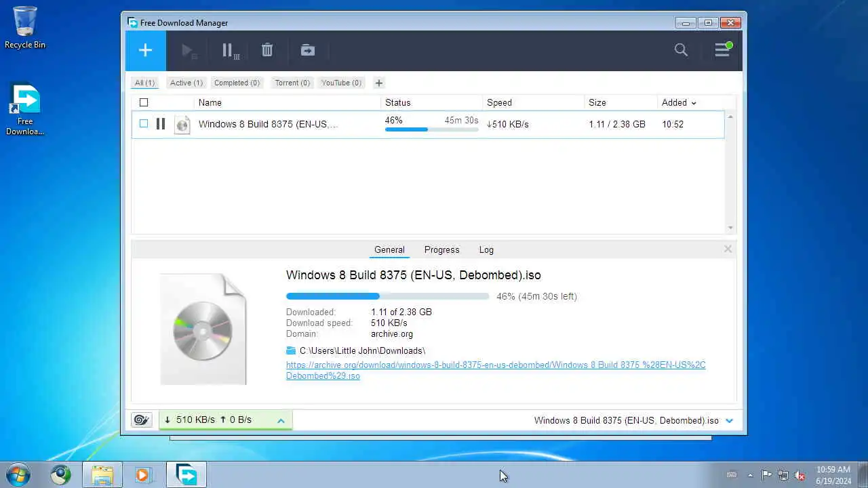Click the 45m 30s time remaining in row
The height and width of the screenshot is (488, 868).
[x=461, y=121]
